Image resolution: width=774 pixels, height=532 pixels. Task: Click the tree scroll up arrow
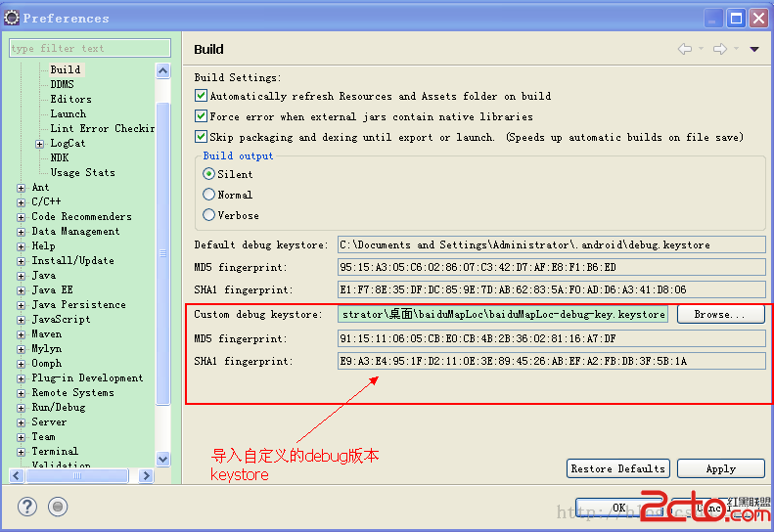click(x=162, y=71)
